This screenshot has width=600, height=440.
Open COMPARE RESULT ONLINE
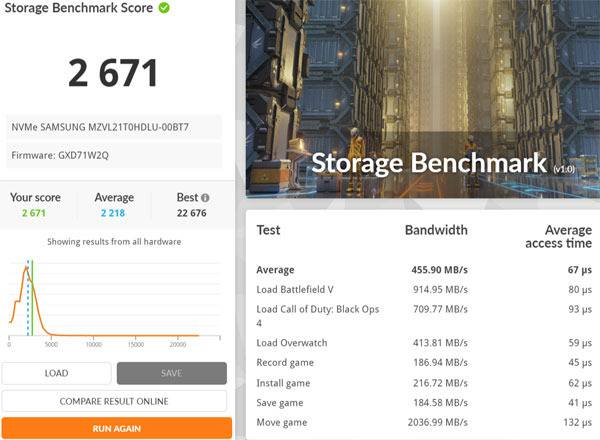point(116,401)
